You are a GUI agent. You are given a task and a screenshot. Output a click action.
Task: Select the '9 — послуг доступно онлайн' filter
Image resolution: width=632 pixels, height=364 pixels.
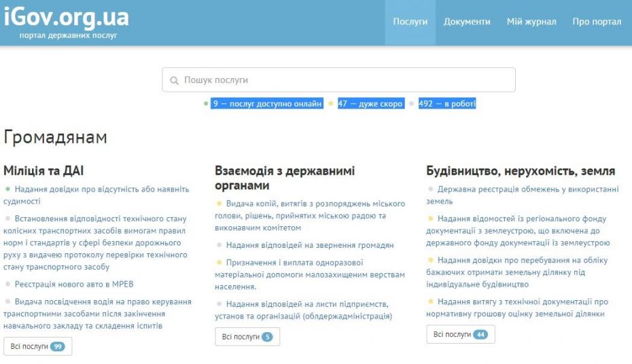coord(266,104)
